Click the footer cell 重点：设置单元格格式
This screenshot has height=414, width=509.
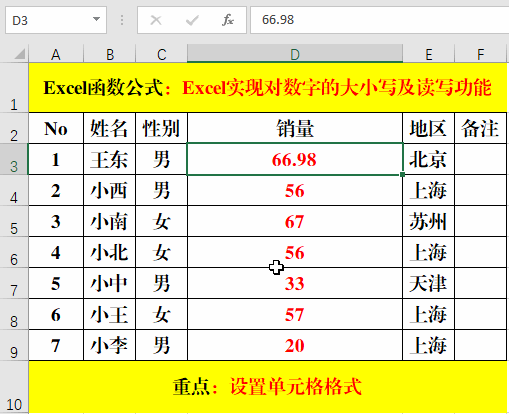point(268,387)
